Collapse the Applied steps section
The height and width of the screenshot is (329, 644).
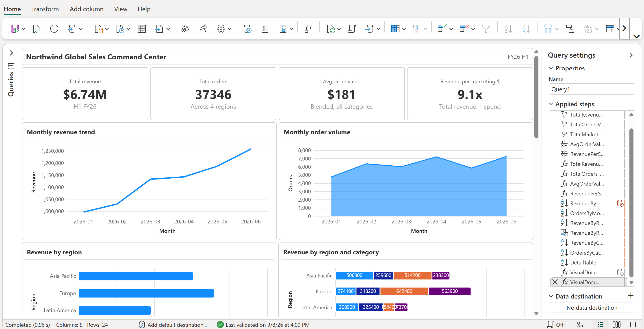(551, 104)
